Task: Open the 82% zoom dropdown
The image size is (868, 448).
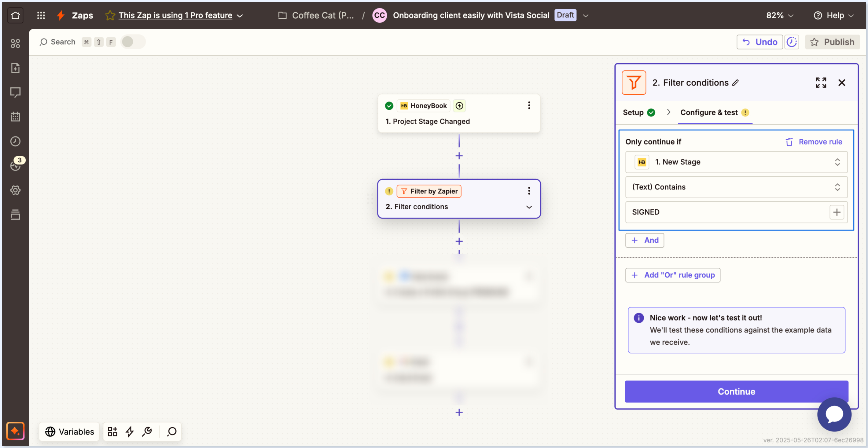Action: click(x=780, y=15)
